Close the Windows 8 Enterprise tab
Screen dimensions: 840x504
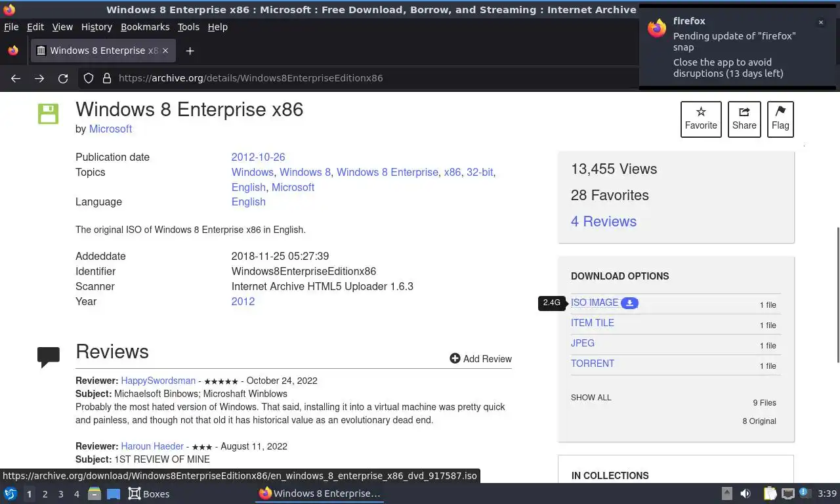165,51
